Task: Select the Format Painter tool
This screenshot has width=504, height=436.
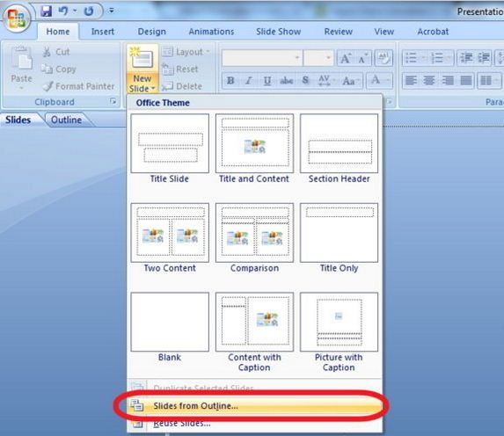Action: pos(79,86)
